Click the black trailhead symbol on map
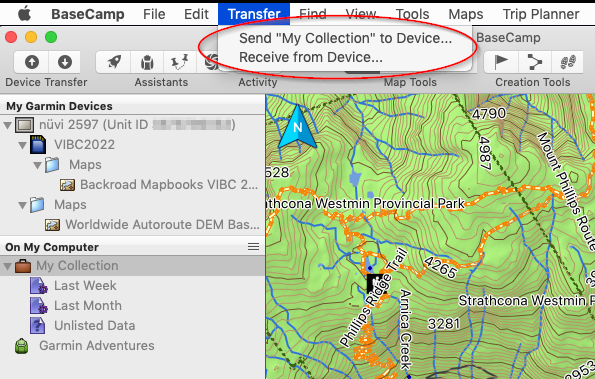595x379 pixels. [x=375, y=283]
